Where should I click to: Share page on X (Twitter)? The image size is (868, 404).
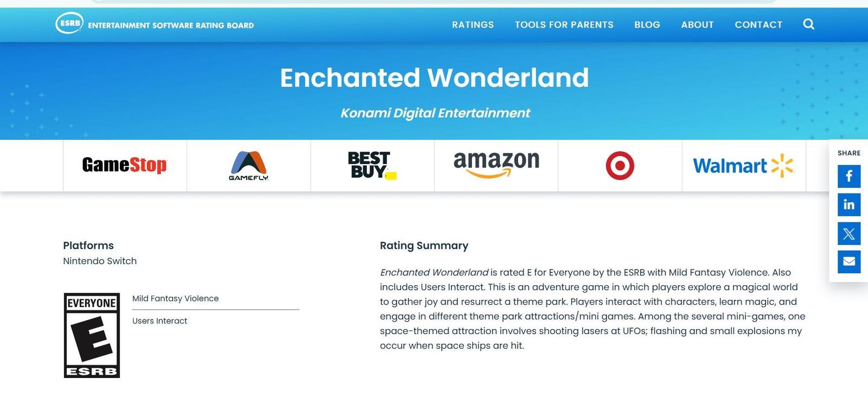point(849,233)
